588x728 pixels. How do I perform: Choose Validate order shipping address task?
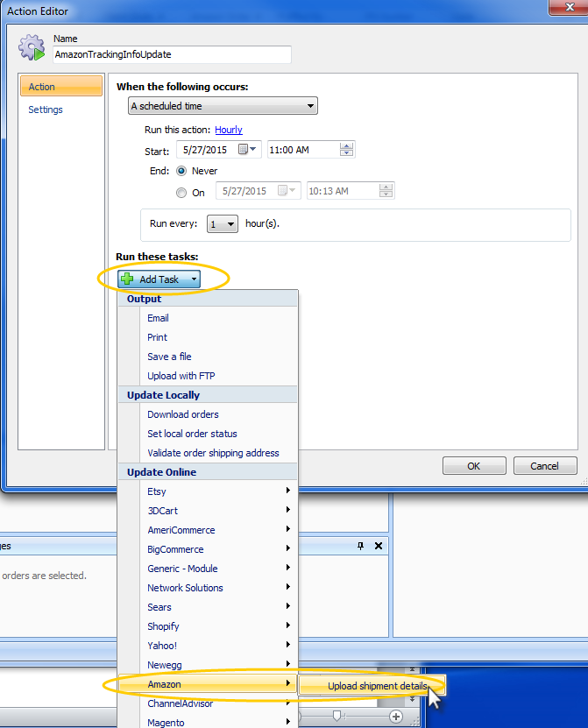(x=208, y=453)
